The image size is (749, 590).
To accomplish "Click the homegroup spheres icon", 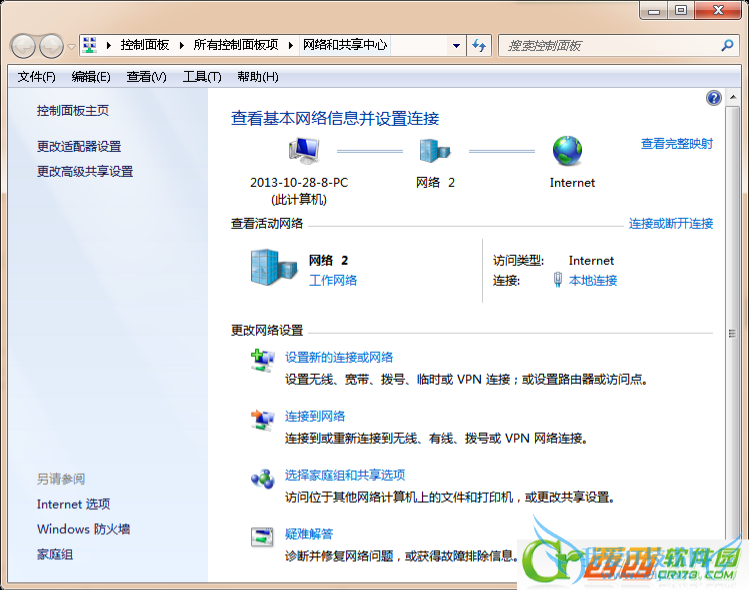I will coord(263,479).
